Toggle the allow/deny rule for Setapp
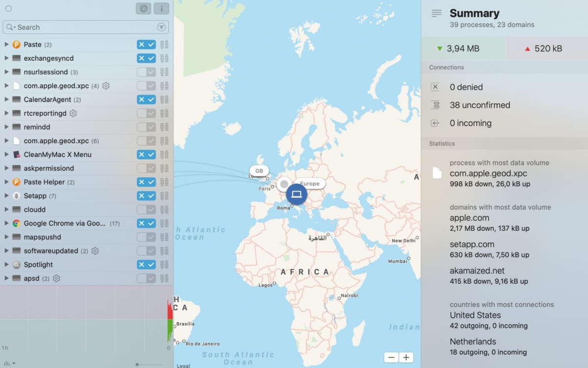Viewport: 588px width, 368px height. (x=147, y=196)
